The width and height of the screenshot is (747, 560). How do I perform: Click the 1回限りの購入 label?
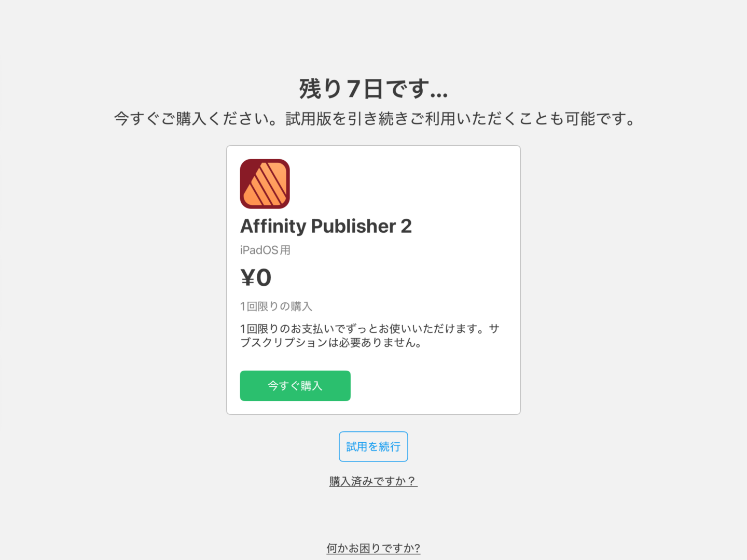[276, 306]
